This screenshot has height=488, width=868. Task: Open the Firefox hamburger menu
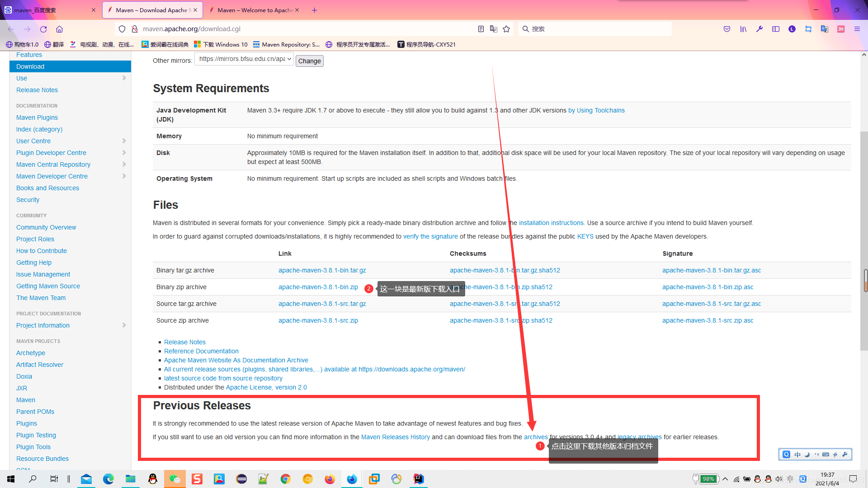coord(857,29)
